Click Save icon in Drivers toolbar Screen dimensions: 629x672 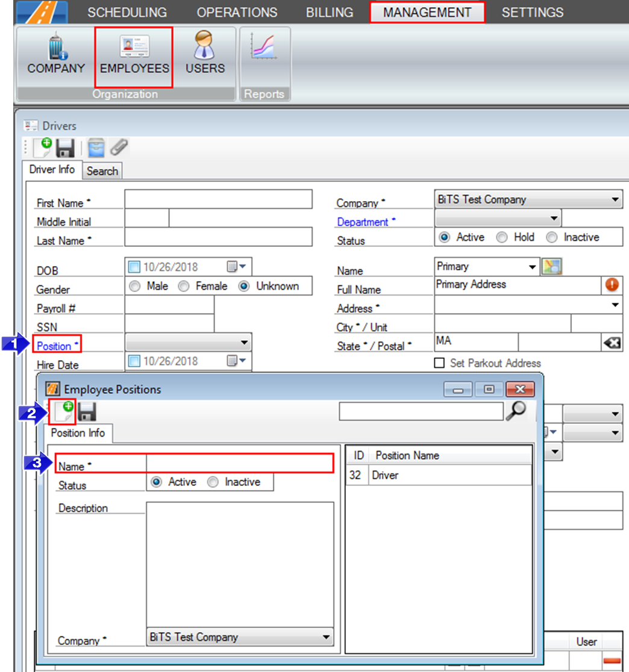click(x=65, y=148)
